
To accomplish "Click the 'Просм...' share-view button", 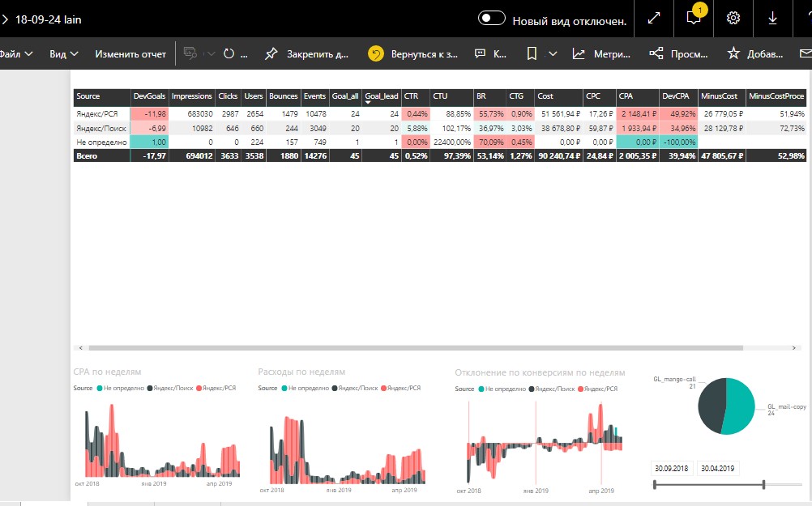I will [678, 53].
